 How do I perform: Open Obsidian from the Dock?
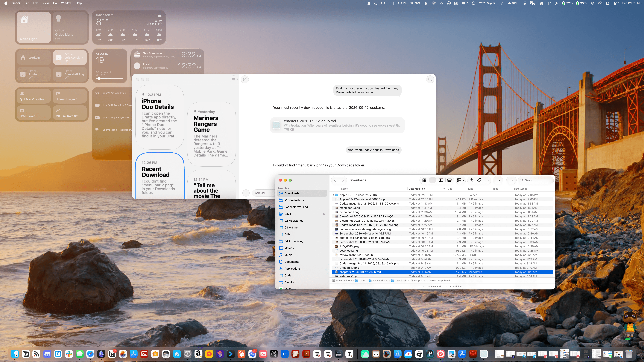(x=101, y=354)
